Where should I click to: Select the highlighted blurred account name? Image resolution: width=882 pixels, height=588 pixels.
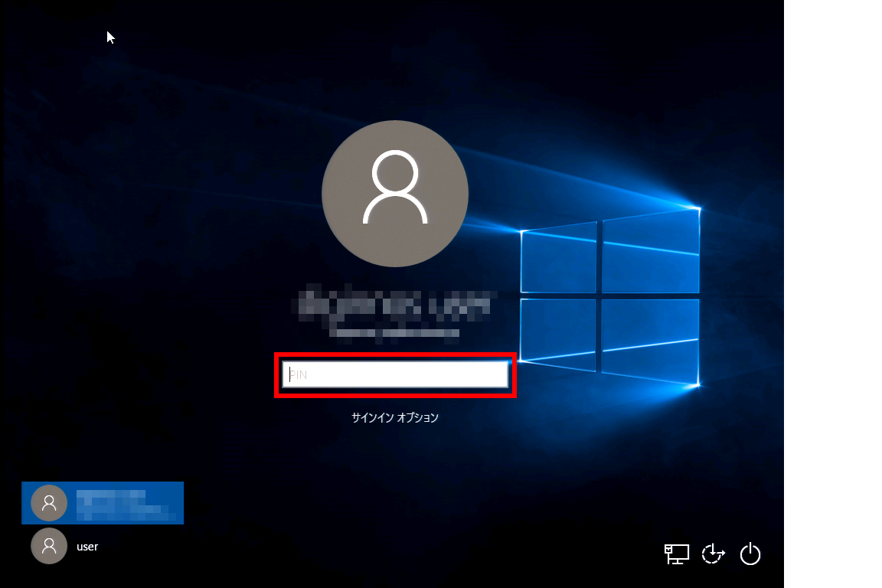122,503
